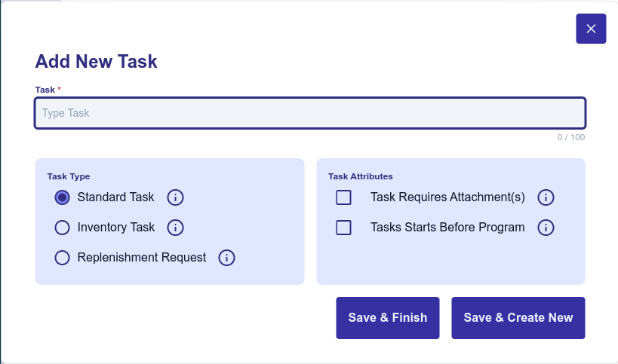Check the Tasks Starts Before Program box
This screenshot has height=364, width=618.
(343, 228)
